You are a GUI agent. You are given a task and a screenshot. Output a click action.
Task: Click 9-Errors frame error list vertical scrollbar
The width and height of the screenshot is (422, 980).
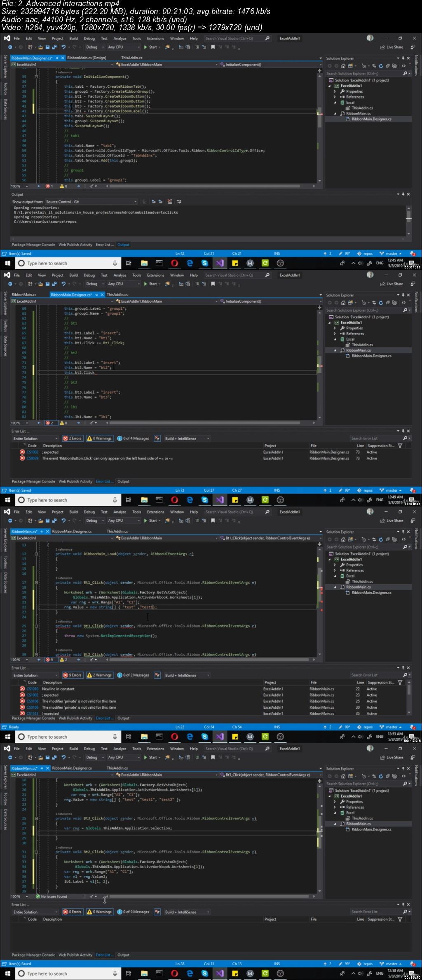409,698
